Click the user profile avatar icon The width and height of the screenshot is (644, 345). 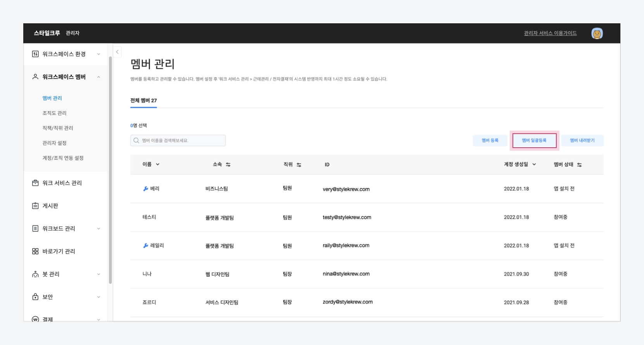597,33
